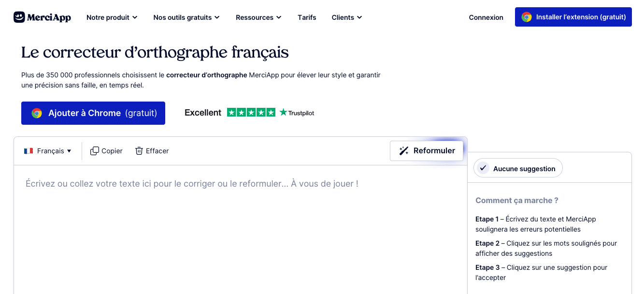Click the bold correcteur d'orthographe text
Screen dimensions: 644x294
(207, 75)
